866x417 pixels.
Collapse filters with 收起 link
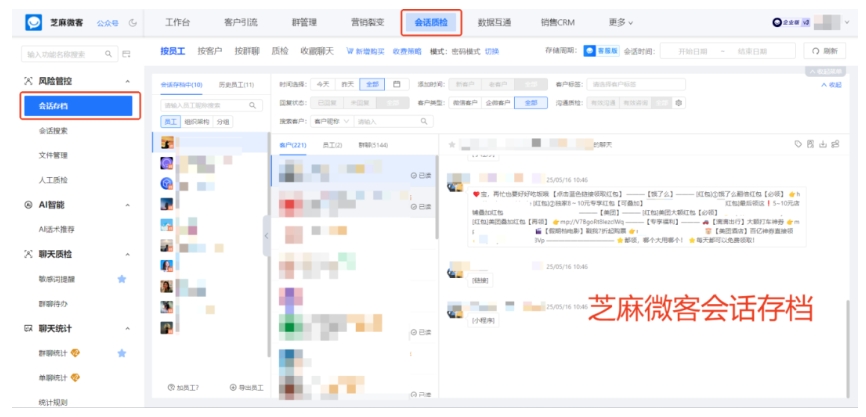click(831, 85)
